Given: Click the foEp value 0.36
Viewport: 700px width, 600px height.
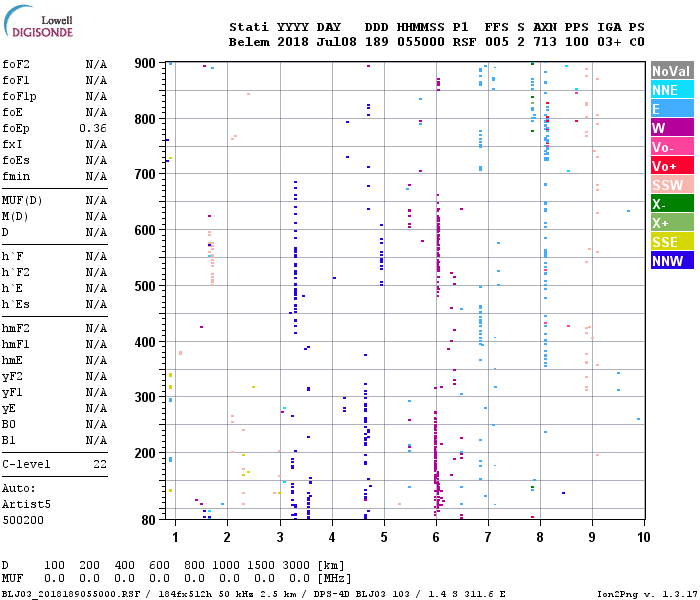Looking at the screenshot, I should coord(93,129).
